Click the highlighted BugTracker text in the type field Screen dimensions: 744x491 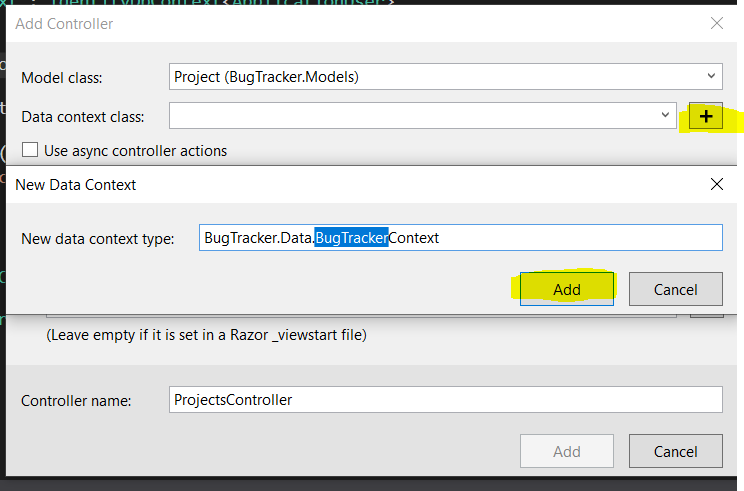pos(351,238)
